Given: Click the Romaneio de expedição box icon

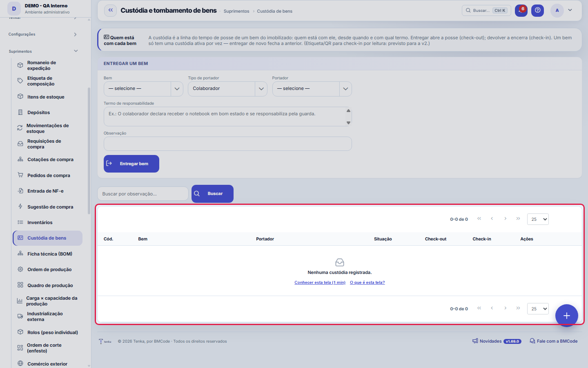Looking at the screenshot, I should (x=20, y=65).
